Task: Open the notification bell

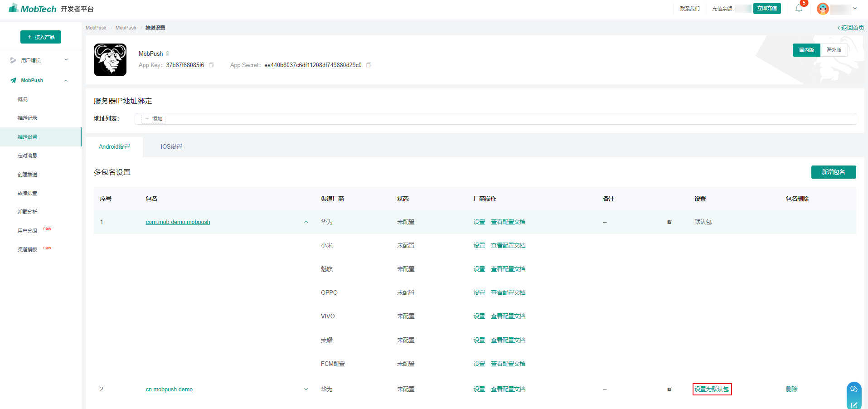Action: (799, 9)
